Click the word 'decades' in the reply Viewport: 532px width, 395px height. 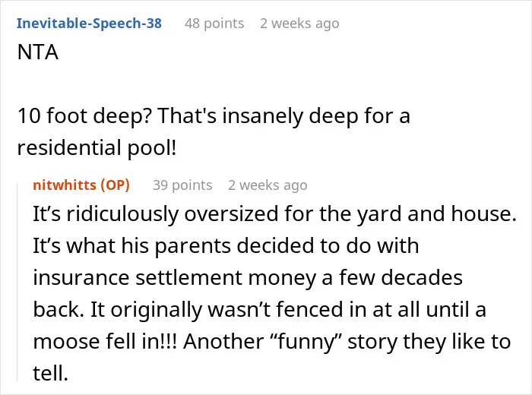pyautogui.click(x=422, y=277)
